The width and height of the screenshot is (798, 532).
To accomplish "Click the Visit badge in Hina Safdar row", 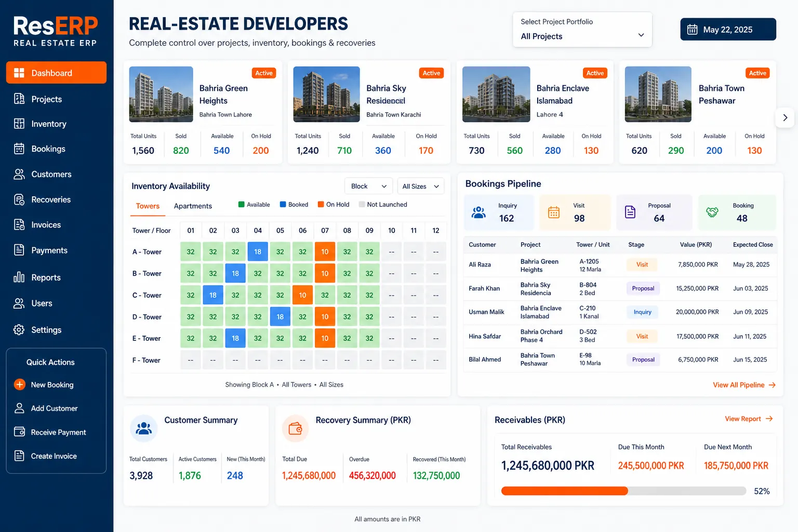I will click(x=642, y=336).
